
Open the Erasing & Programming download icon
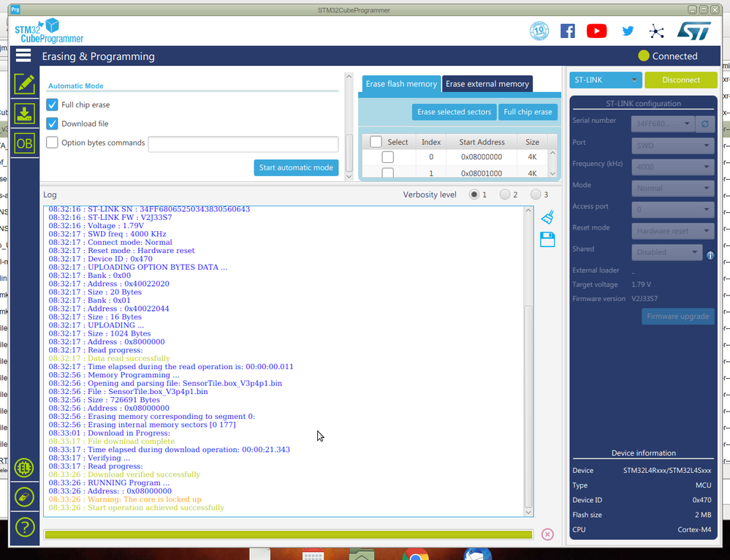coord(24,113)
